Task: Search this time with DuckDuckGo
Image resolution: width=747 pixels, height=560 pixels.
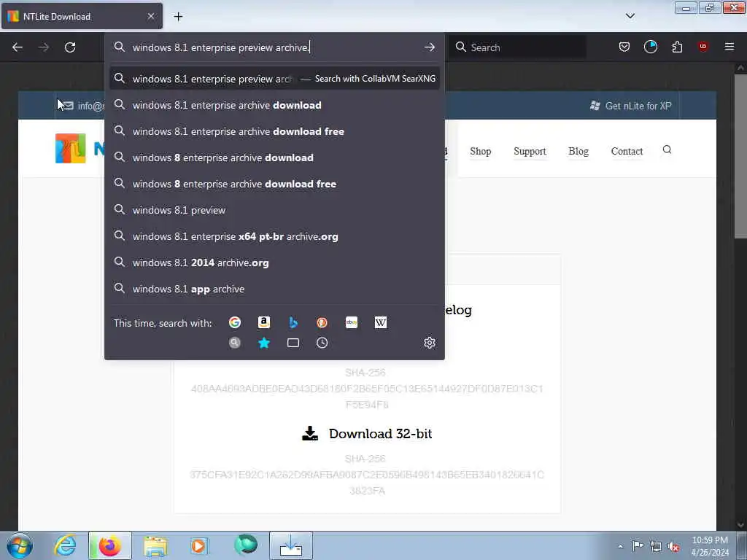Action: pyautogui.click(x=322, y=322)
